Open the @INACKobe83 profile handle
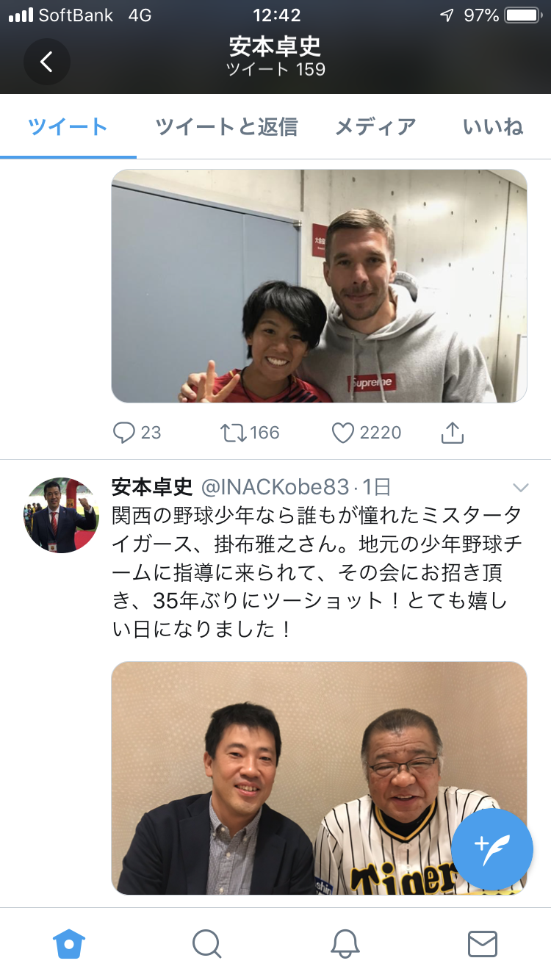This screenshot has height=980, width=551. [275, 487]
